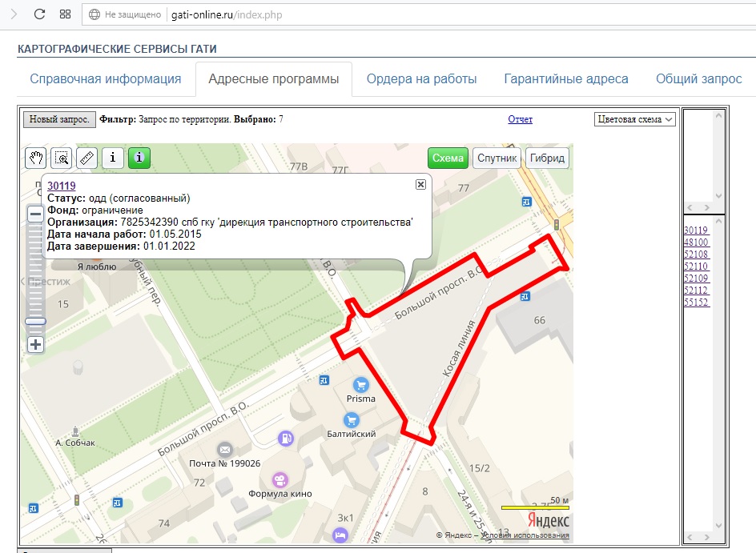The image size is (756, 553).
Task: Zoom out with the minus button
Action: point(35,214)
